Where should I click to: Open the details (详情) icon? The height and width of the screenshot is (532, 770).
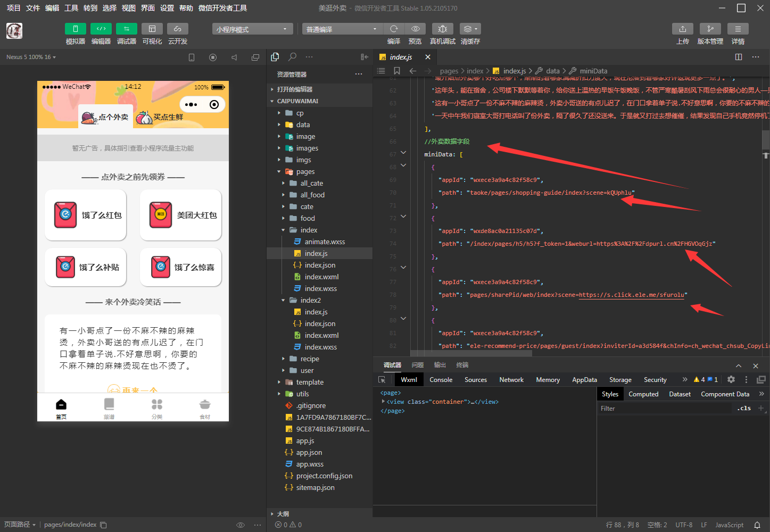(x=738, y=29)
